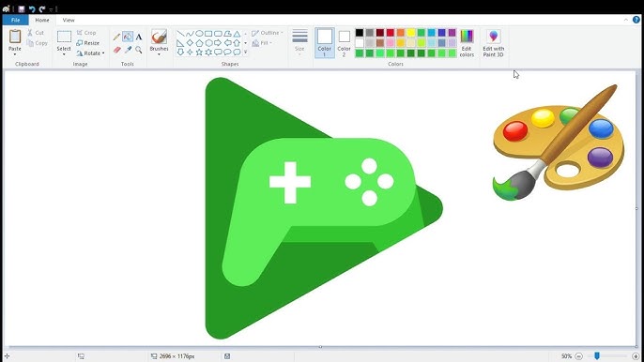Choose the Diamond shape
The width and height of the screenshot is (644, 362).
pyautogui.click(x=190, y=43)
